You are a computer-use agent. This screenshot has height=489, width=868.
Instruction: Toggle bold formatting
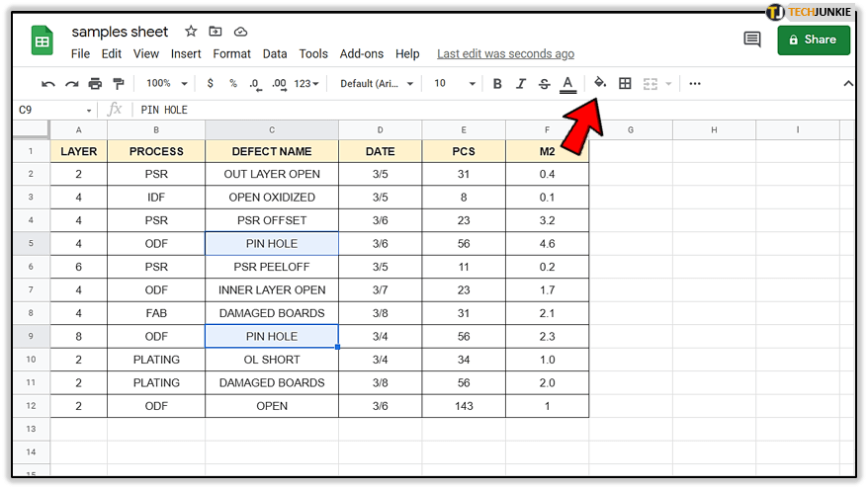[497, 84]
